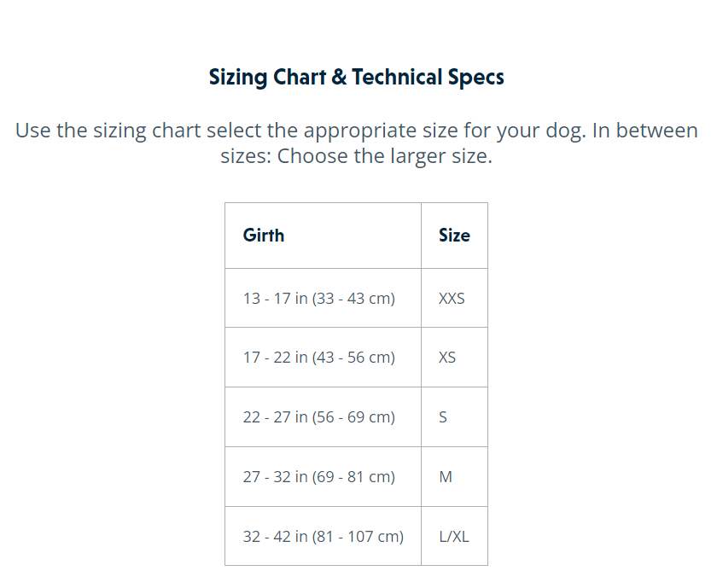The image size is (723, 588).
Task: Click the (33 - 43 cm) measurement
Action: coord(353,299)
